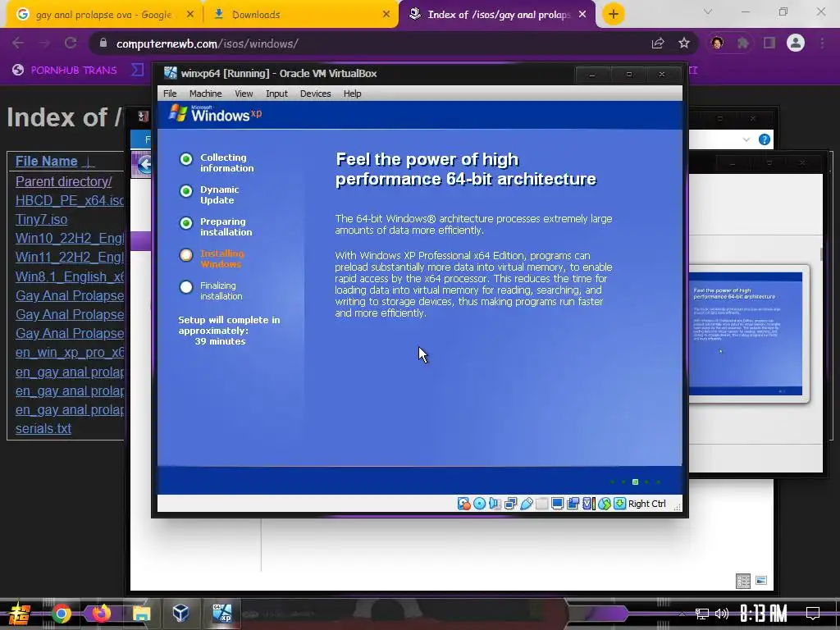
Task: Click the Right Ctrl host key label
Action: coord(646,504)
